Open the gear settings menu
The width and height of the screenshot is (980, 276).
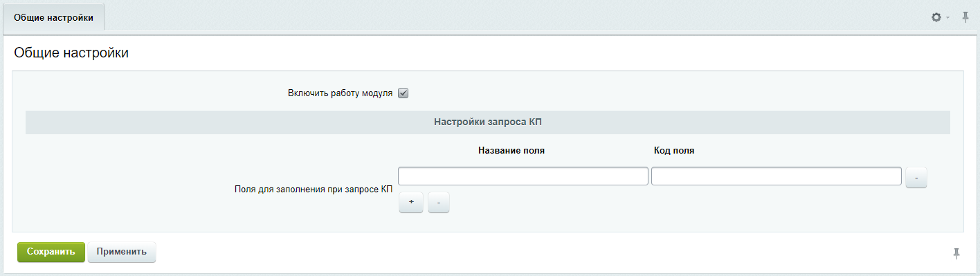pyautogui.click(x=936, y=17)
